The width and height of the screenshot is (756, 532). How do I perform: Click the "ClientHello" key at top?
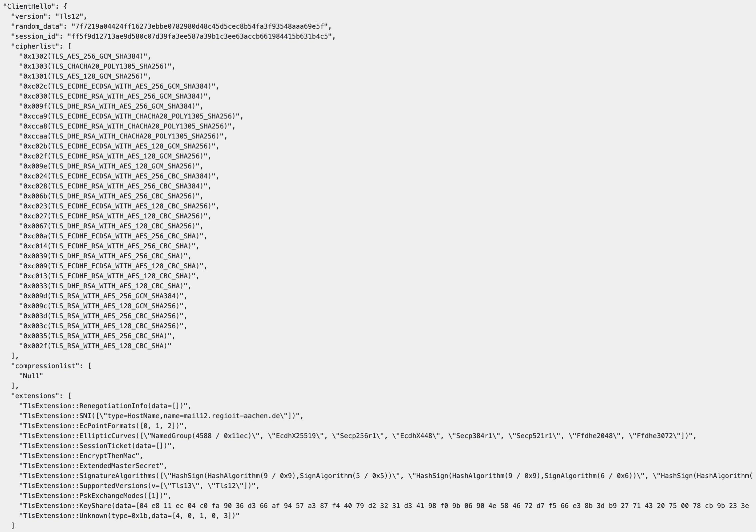[28, 6]
